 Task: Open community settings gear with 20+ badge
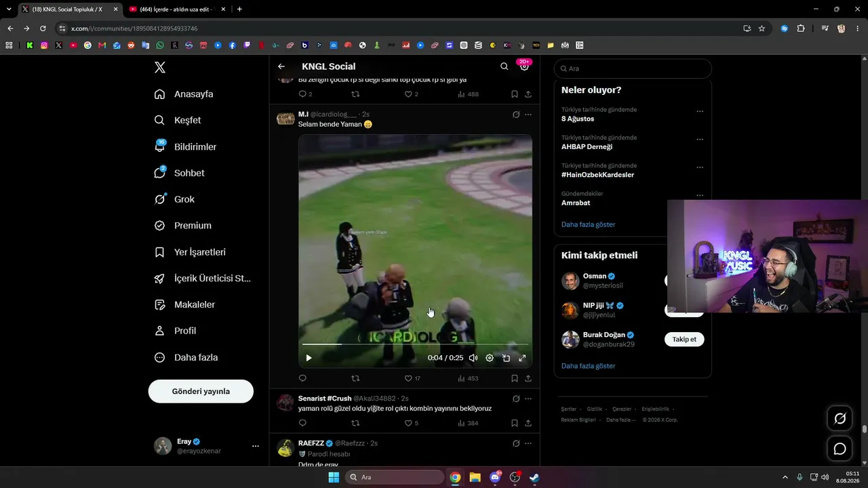tap(524, 66)
